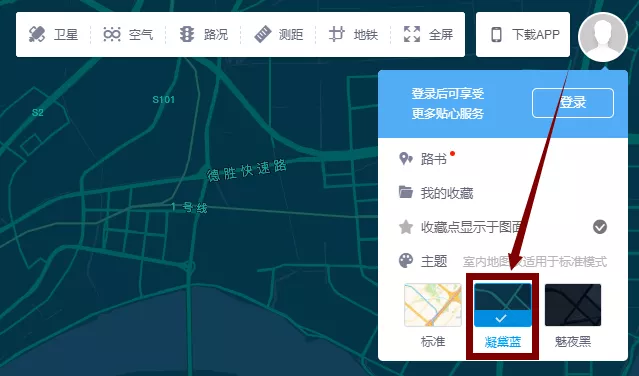Click the user avatar profile icon
The image size is (639, 376).
coord(603,37)
